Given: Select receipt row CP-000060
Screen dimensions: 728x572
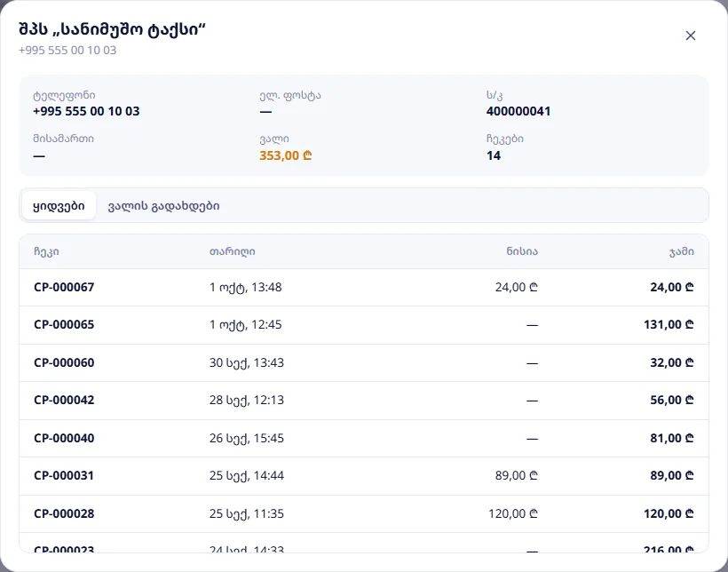Looking at the screenshot, I should tap(364, 363).
